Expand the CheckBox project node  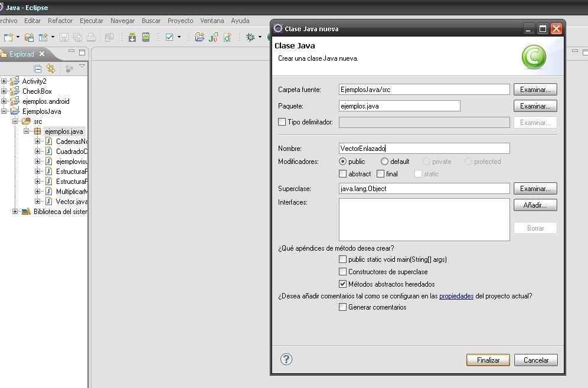(4, 91)
